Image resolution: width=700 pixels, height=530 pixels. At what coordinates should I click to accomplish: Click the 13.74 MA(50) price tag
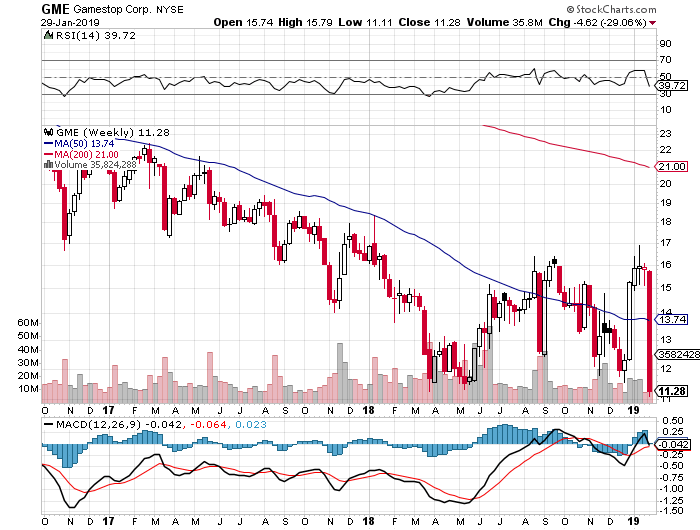pos(671,320)
